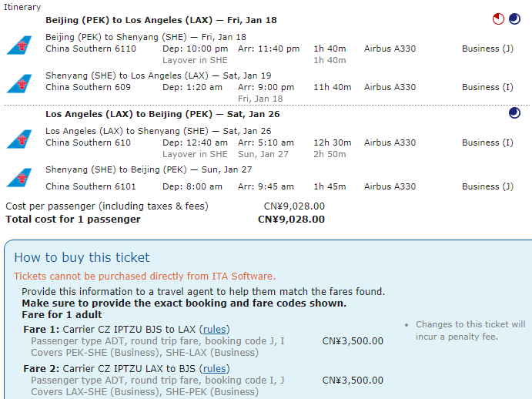Click the penalty fee change notice

[470, 330]
